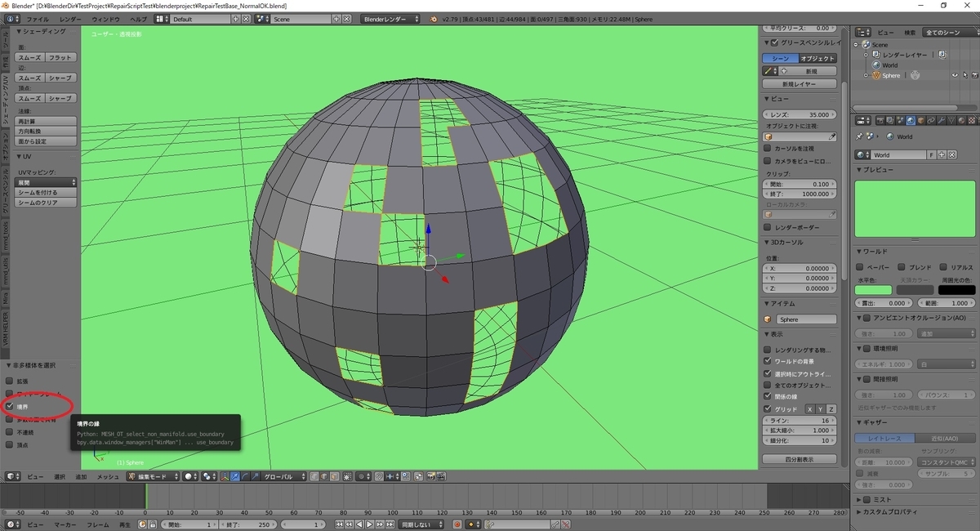Select the rotate manipulator icon
The image size is (980, 531).
[x=244, y=475]
